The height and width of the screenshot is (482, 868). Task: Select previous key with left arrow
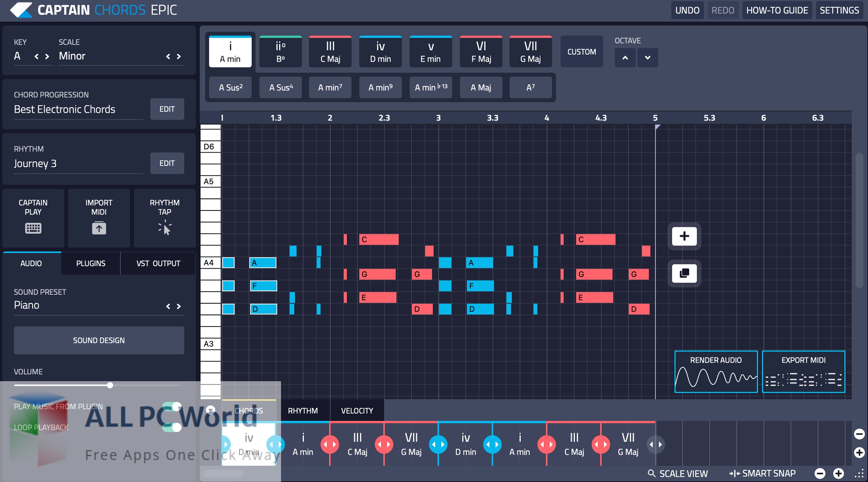coord(37,56)
